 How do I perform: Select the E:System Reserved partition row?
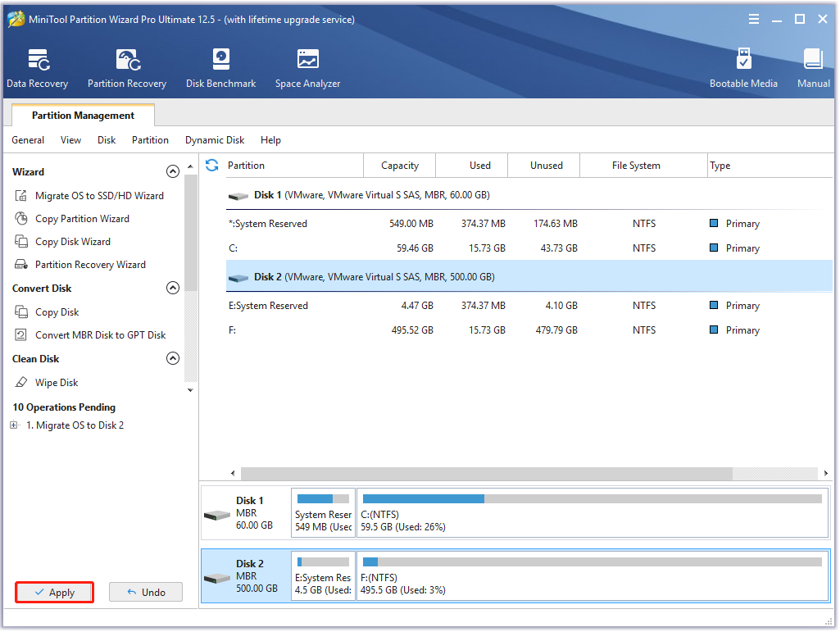tap(529, 306)
